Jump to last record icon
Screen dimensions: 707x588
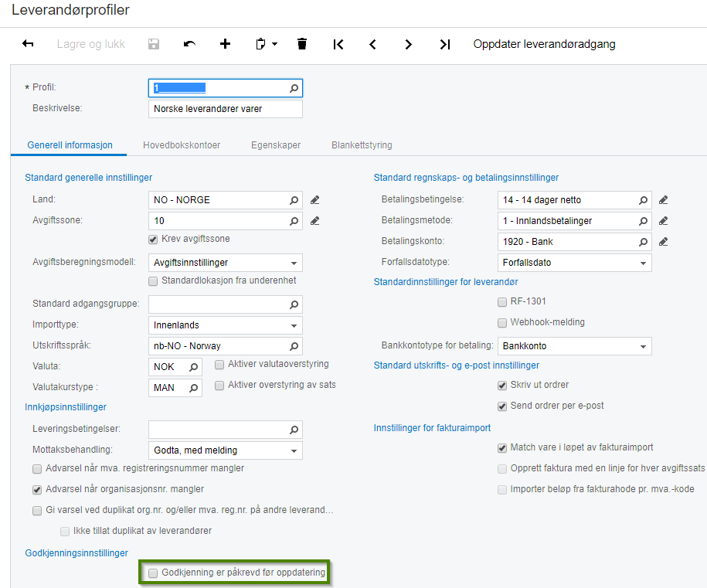click(444, 44)
